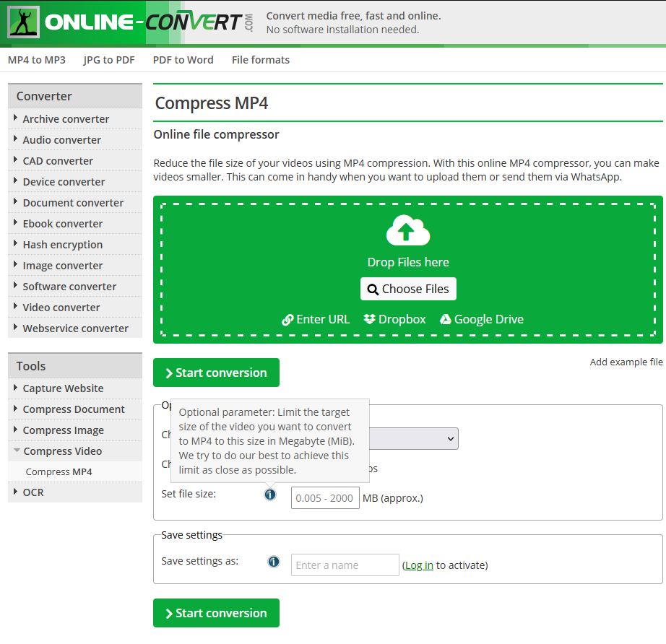Open Software converter in sidebar
The height and width of the screenshot is (644, 666).
click(69, 287)
